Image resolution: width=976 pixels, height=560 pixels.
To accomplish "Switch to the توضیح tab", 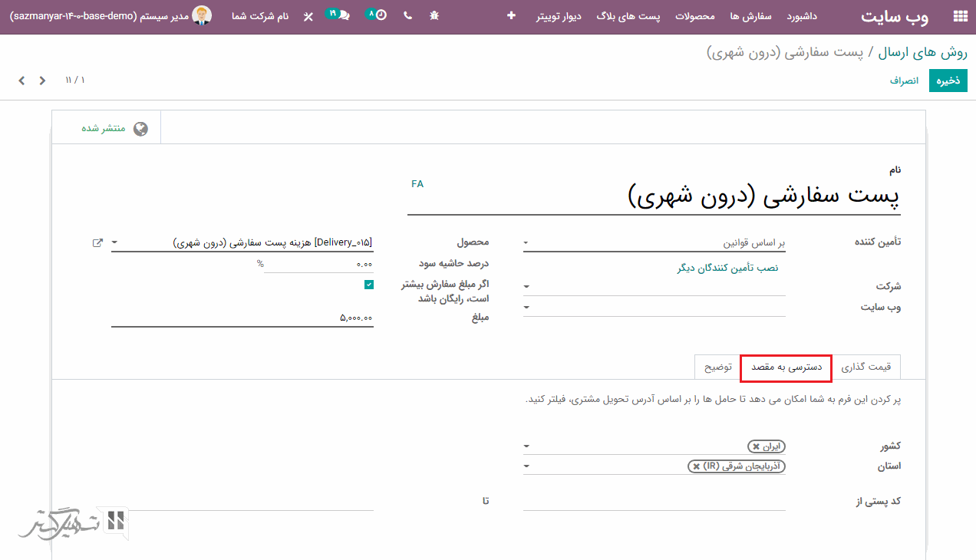I will pyautogui.click(x=718, y=367).
